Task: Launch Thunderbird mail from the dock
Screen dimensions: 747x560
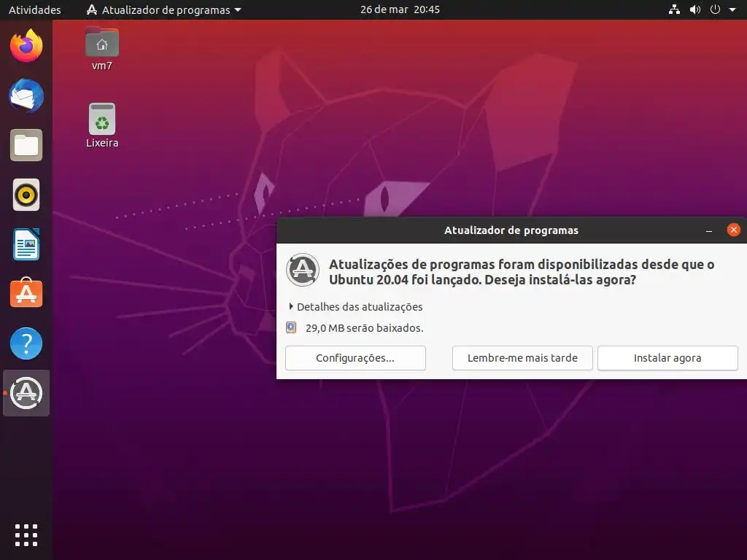Action: tap(26, 96)
